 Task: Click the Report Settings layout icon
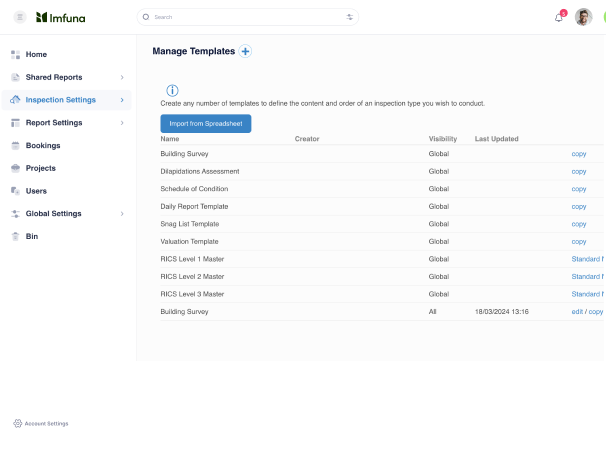pos(15,123)
